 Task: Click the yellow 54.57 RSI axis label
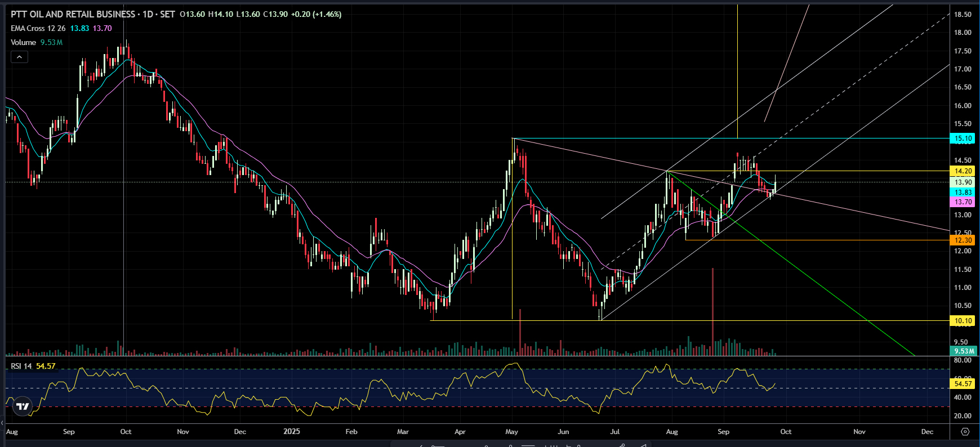coord(963,383)
